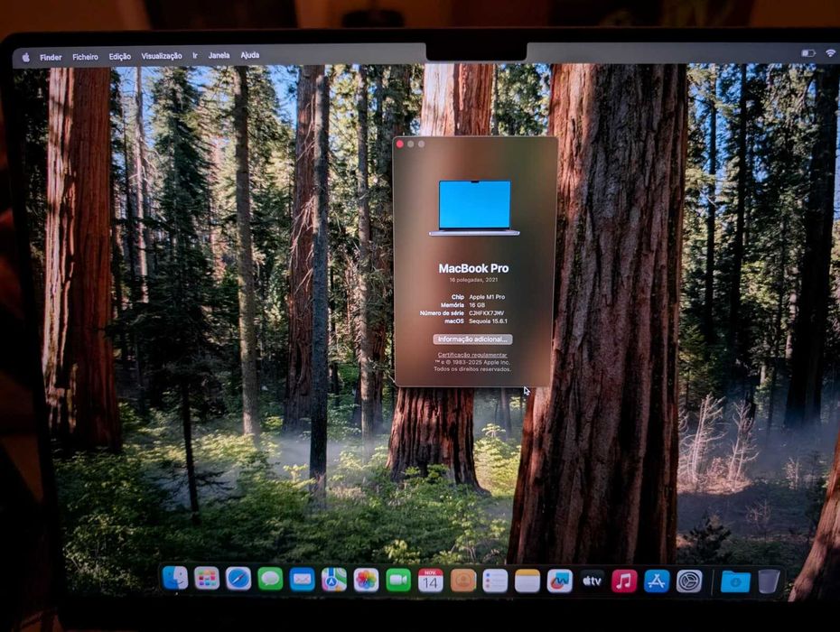The height and width of the screenshot is (632, 840).
Task: Open the Messages app in Dock
Action: tap(271, 580)
